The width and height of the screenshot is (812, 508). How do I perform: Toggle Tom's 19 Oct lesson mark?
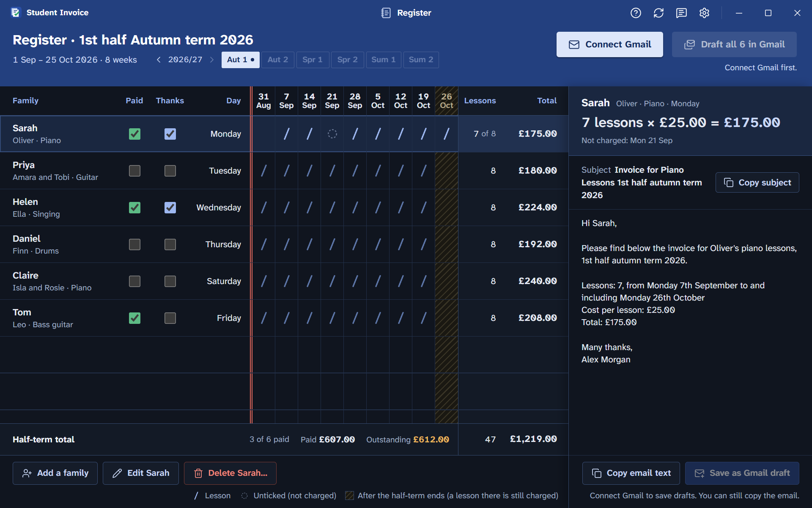(x=424, y=318)
